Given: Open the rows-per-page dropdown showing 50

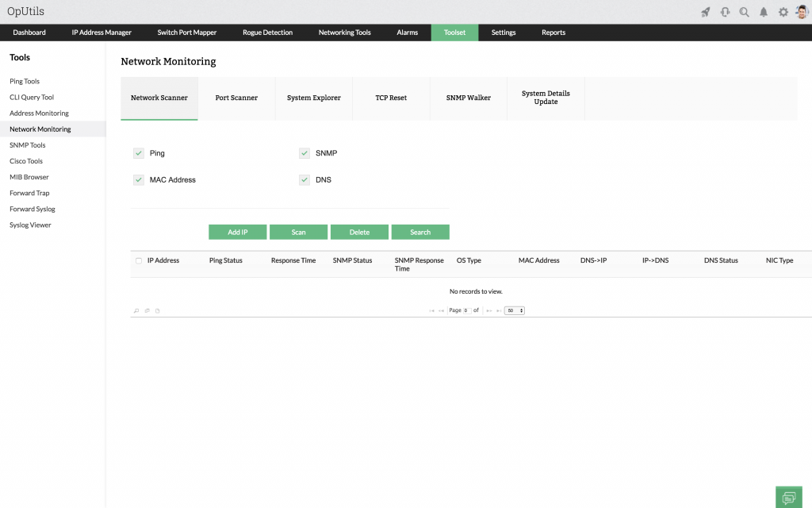Looking at the screenshot, I should click(x=515, y=310).
